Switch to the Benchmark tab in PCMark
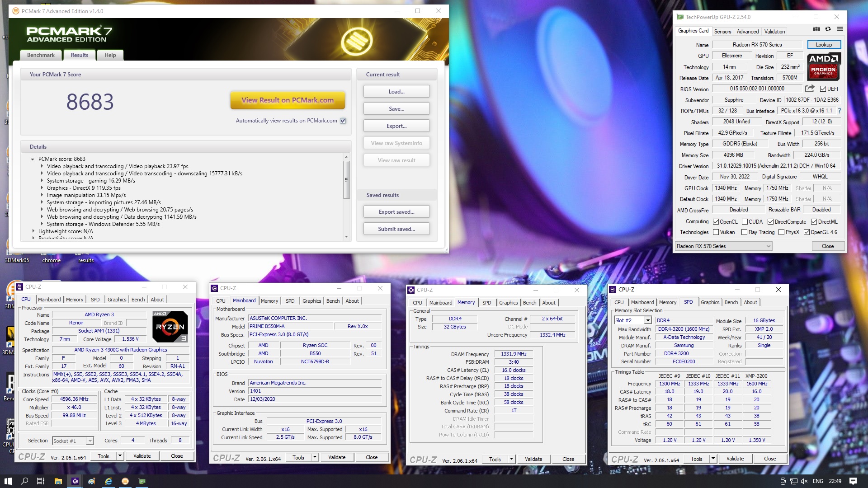Image resolution: width=868 pixels, height=488 pixels. point(41,55)
